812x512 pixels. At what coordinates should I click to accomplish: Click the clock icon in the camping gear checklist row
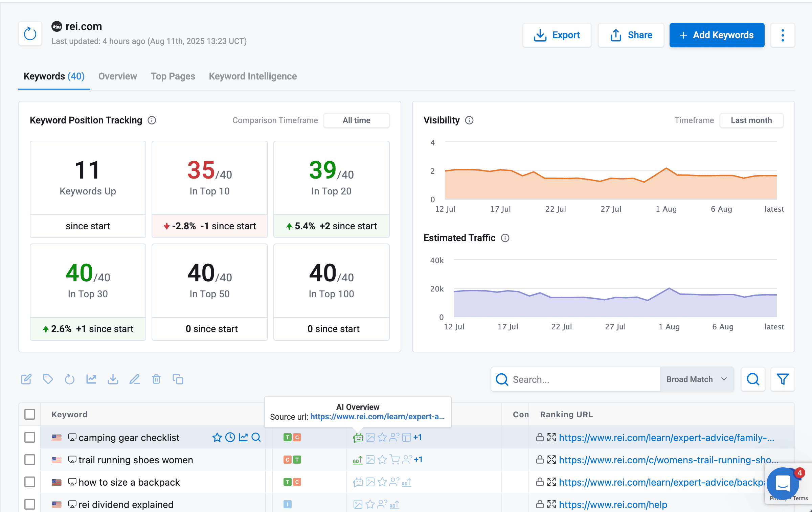point(230,437)
